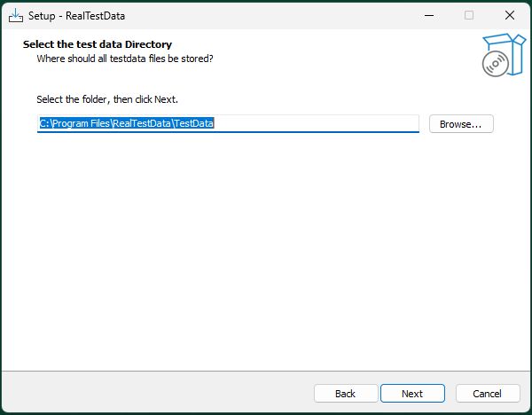The width and height of the screenshot is (532, 415).
Task: Click the 'Select the test data Directory' heading
Action: [x=98, y=44]
